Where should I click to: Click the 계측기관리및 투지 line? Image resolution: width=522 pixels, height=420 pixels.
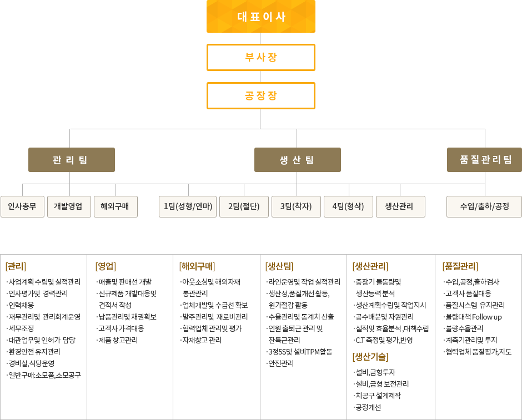point(470,340)
